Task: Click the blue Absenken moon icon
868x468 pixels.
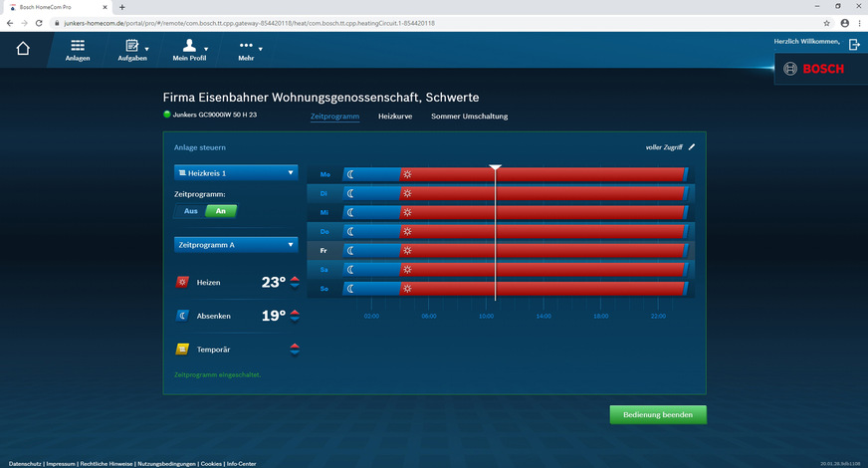Action: tap(182, 316)
